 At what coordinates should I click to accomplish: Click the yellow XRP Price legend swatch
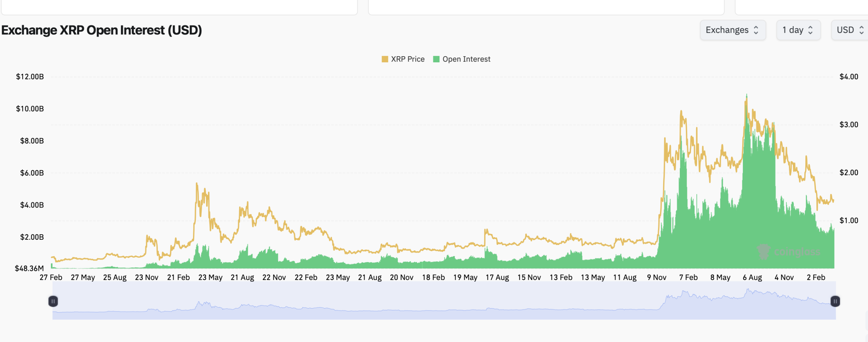pos(384,59)
